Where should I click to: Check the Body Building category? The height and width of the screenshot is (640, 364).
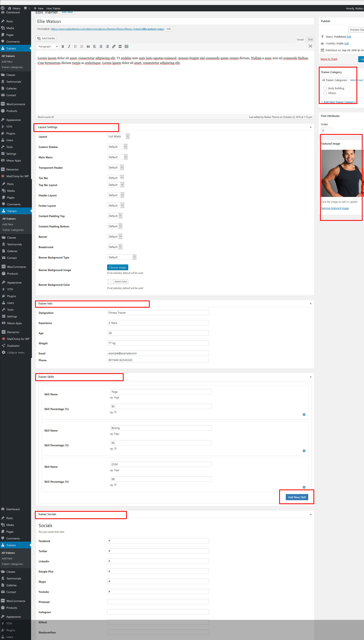(325, 88)
